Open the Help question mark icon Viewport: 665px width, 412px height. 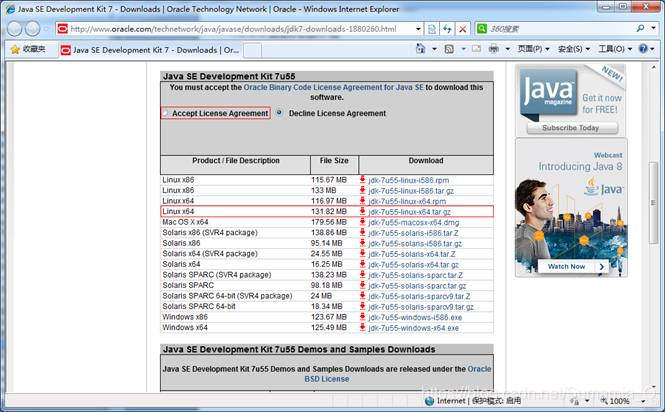[643, 49]
